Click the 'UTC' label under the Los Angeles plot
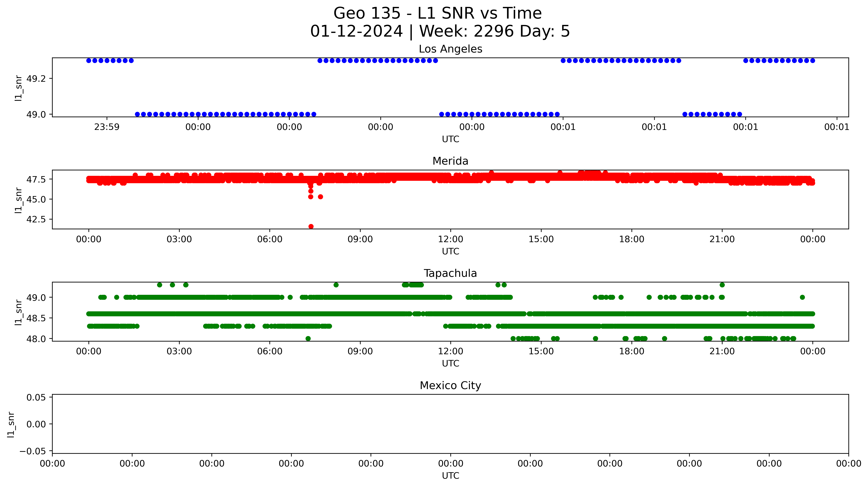 point(451,139)
